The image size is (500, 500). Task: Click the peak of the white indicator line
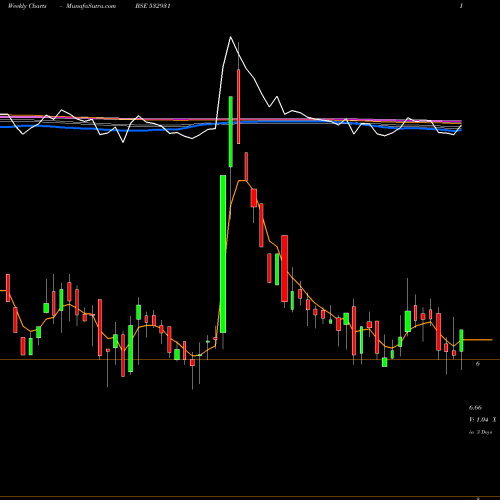point(230,37)
